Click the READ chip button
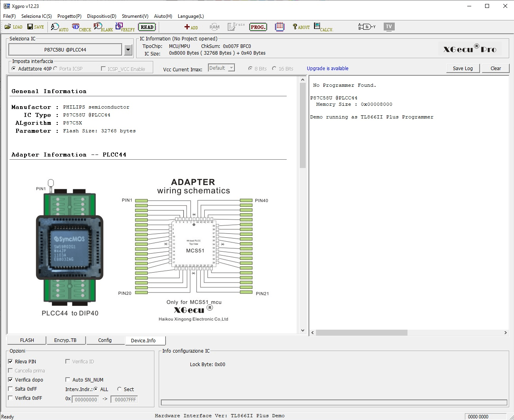Viewport: 514px width, 420px height. [147, 27]
